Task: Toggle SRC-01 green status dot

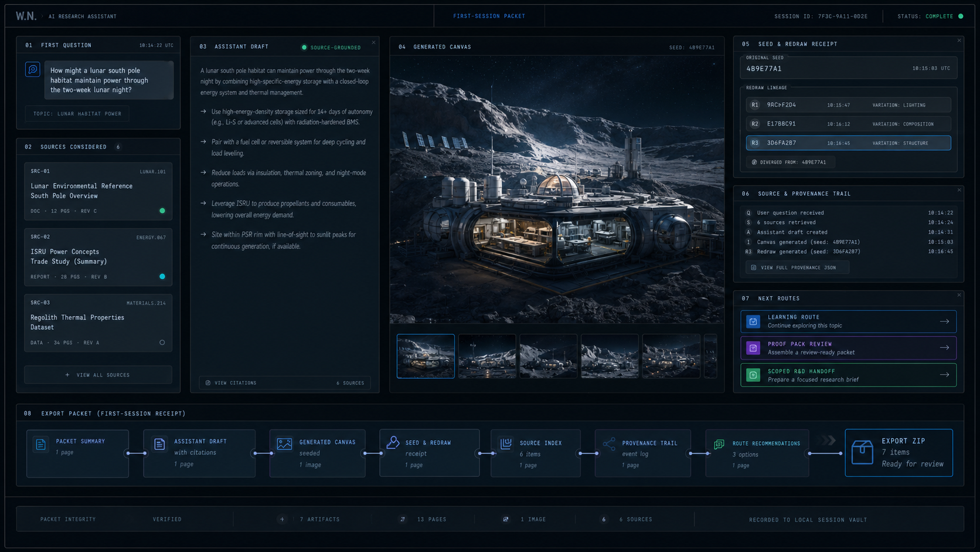Action: [x=162, y=211]
